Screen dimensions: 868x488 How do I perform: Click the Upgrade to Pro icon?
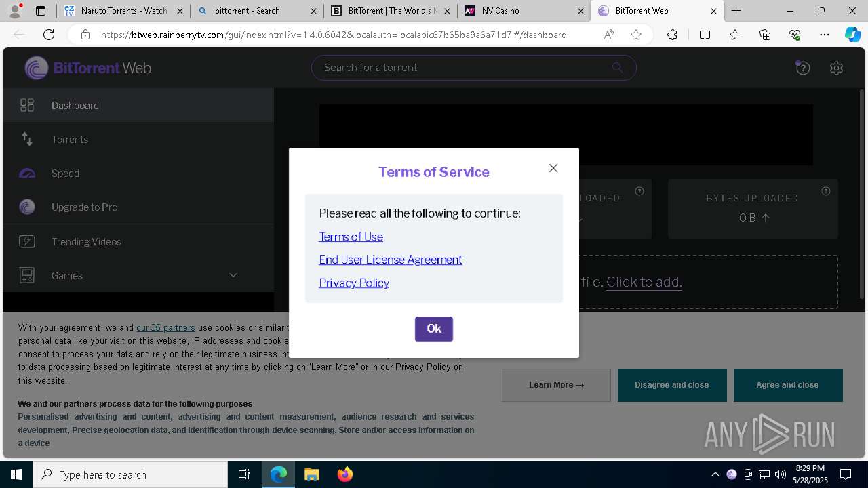(27, 207)
